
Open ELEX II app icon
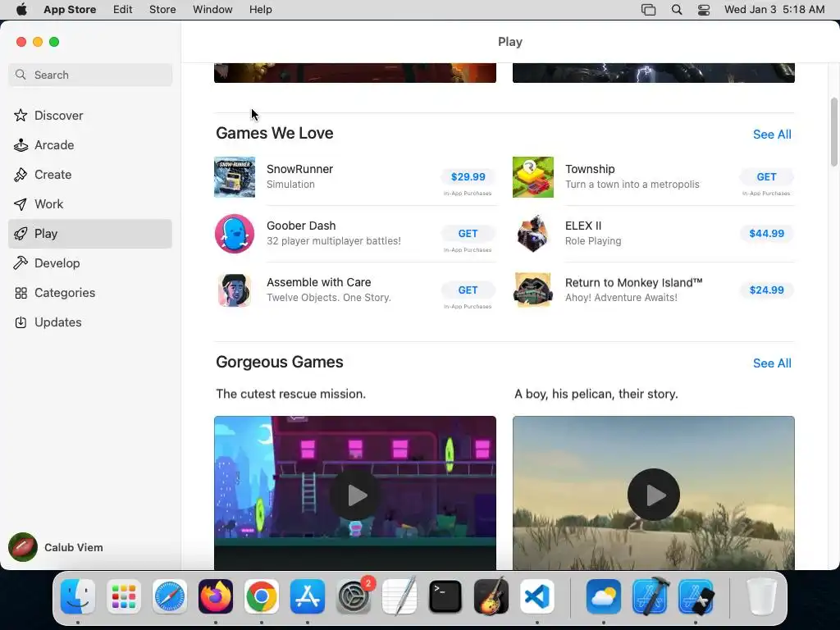click(x=533, y=234)
